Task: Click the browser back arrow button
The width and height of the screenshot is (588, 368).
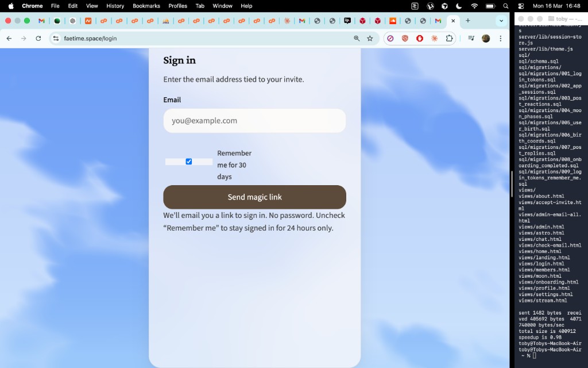Action: coord(9,39)
